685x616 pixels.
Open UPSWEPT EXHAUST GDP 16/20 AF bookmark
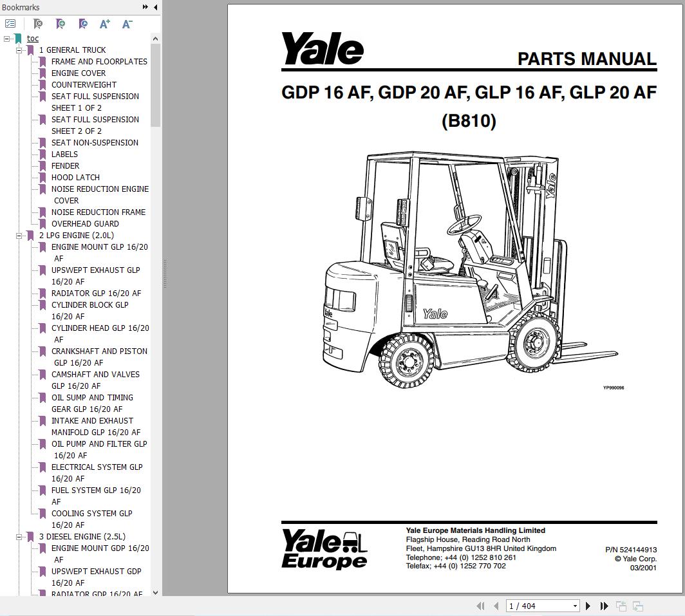click(x=97, y=577)
